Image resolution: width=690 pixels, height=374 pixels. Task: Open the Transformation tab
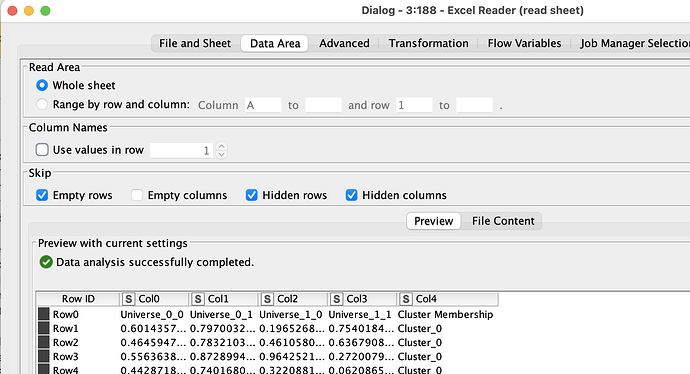pos(428,44)
